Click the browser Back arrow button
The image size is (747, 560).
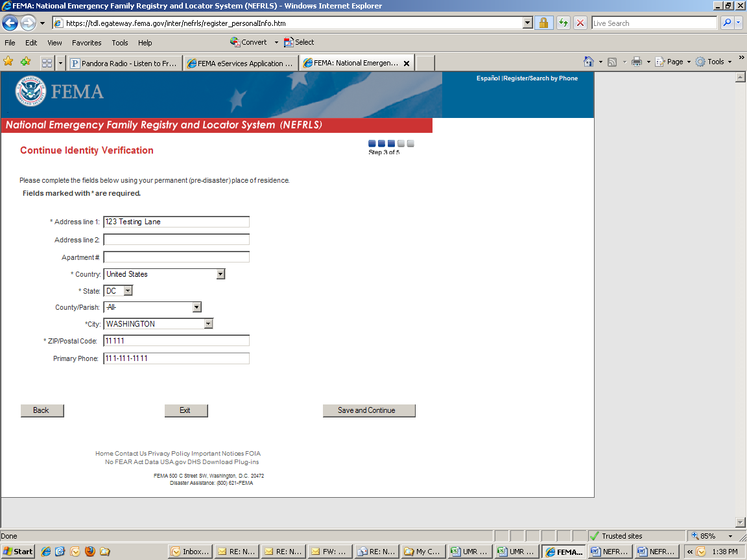[10, 23]
